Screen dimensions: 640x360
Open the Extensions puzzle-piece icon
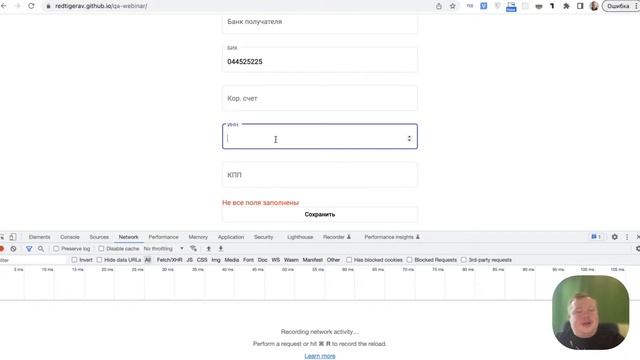point(566,6)
